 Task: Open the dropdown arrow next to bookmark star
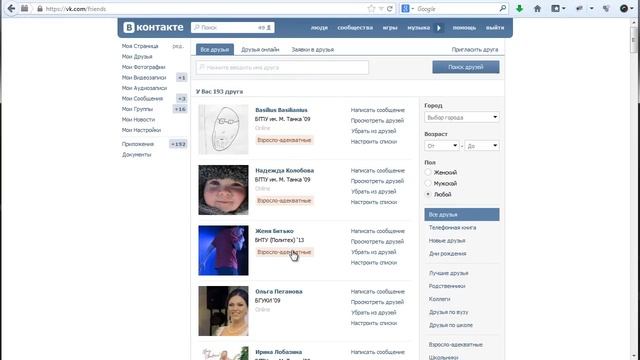click(381, 9)
